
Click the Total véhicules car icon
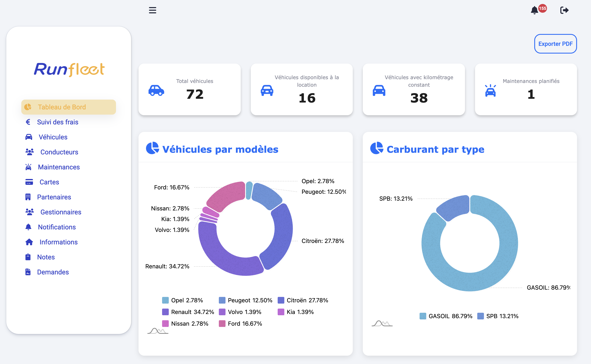tap(156, 90)
